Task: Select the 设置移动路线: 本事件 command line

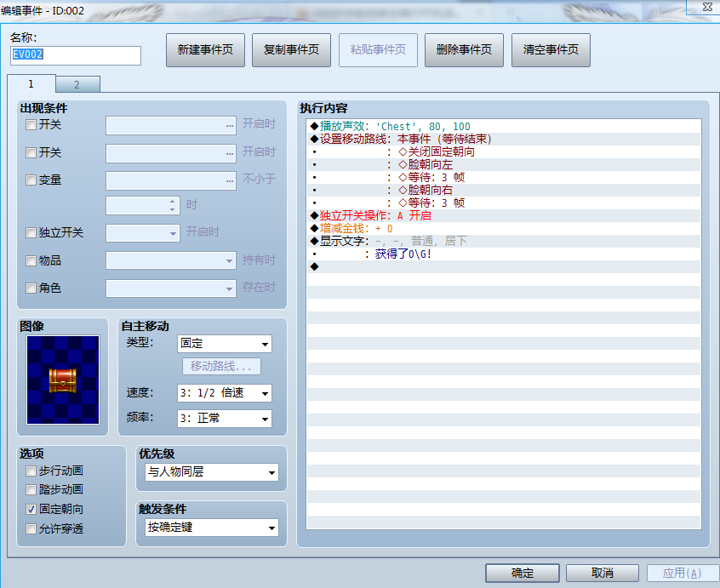Action: pos(504,139)
